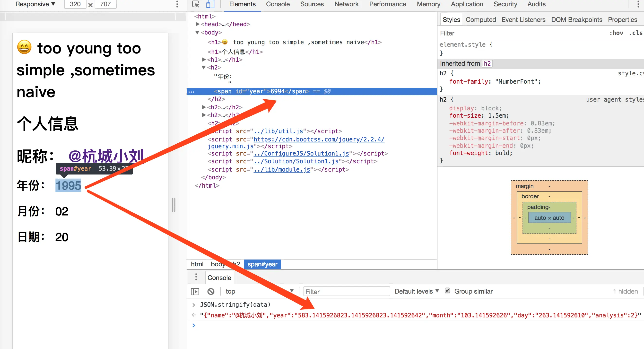Click the console Filter input field
Viewport: 644px width, 349px height.
tap(346, 291)
